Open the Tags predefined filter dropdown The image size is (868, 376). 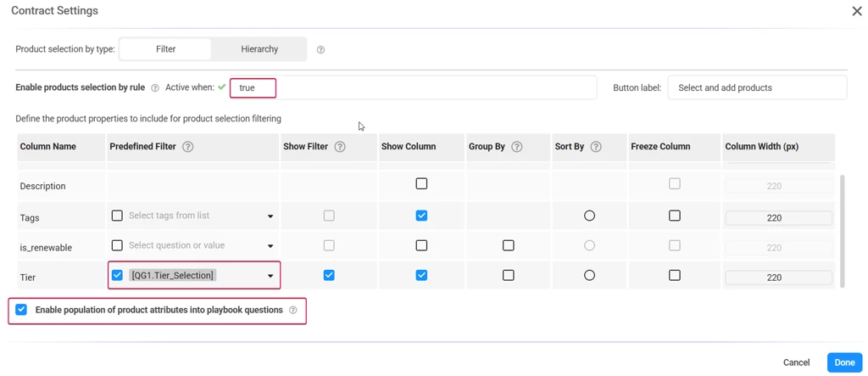[270, 216]
